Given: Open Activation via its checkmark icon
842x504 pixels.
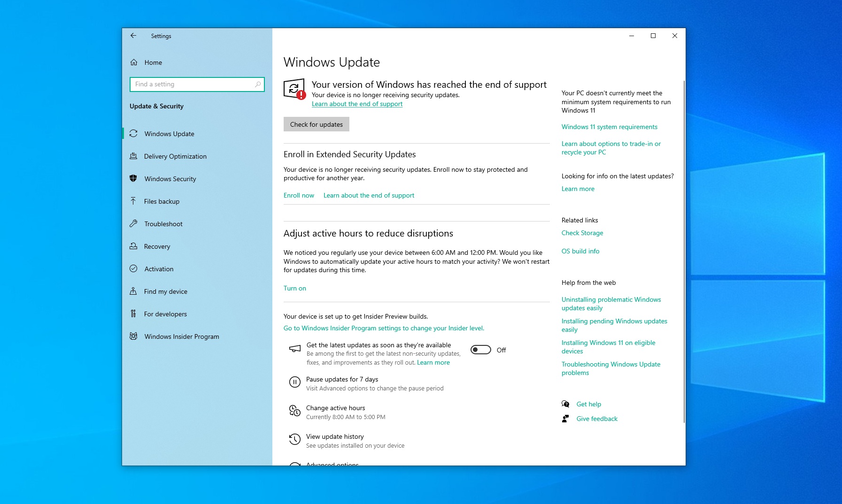Looking at the screenshot, I should pos(133,269).
